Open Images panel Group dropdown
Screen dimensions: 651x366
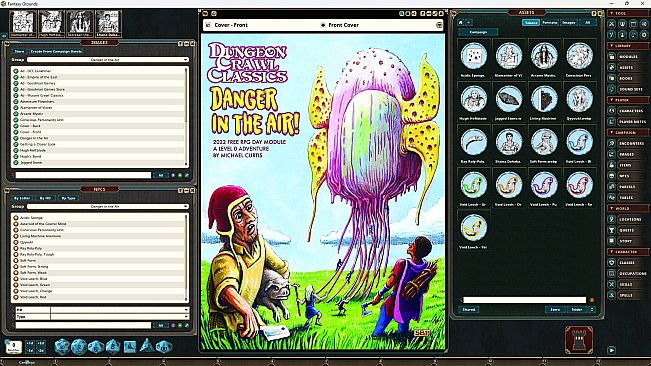coord(108,60)
